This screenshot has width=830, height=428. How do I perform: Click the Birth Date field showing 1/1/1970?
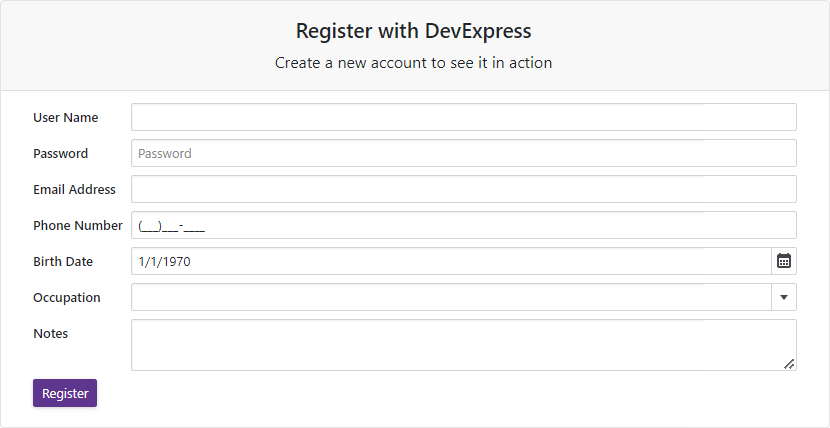pyautogui.click(x=450, y=261)
